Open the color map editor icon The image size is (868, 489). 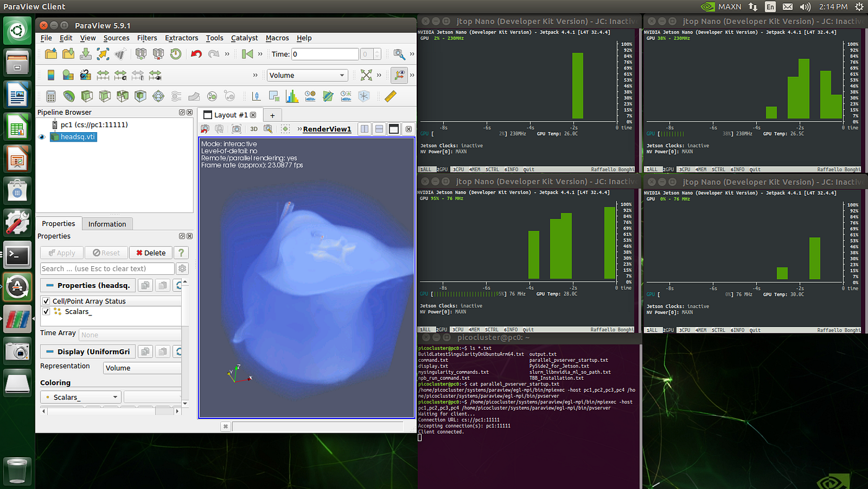click(68, 75)
